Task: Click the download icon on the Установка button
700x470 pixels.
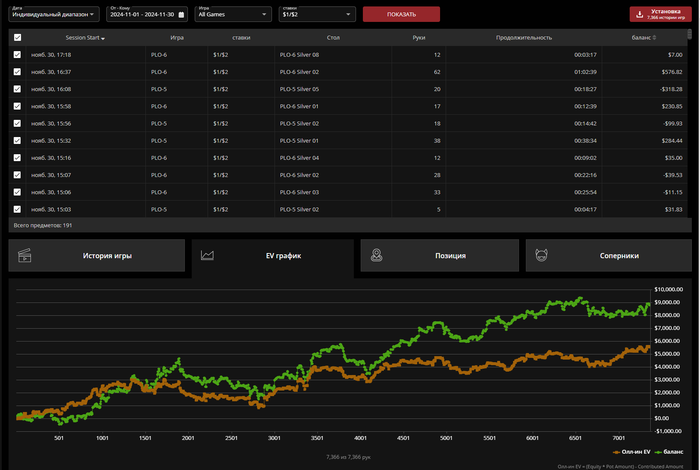Action: click(x=639, y=14)
